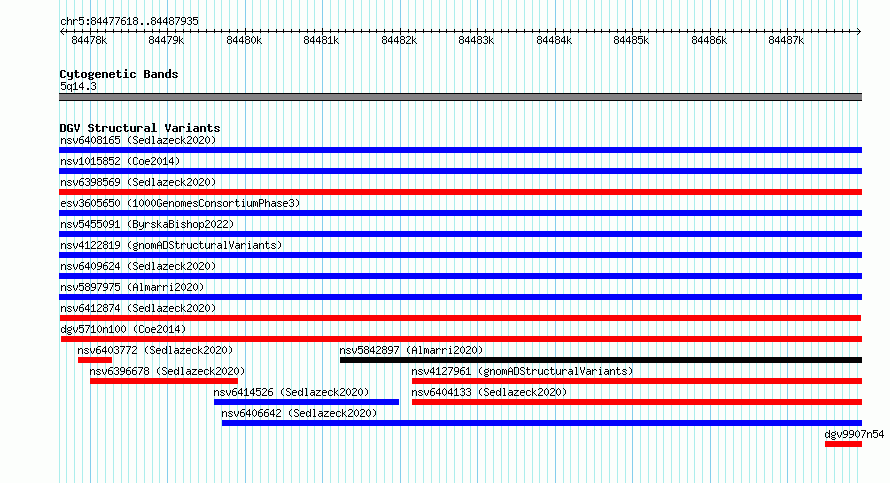Open variant nsv5455091 (ByrskaBishop2022) label

tap(147, 224)
